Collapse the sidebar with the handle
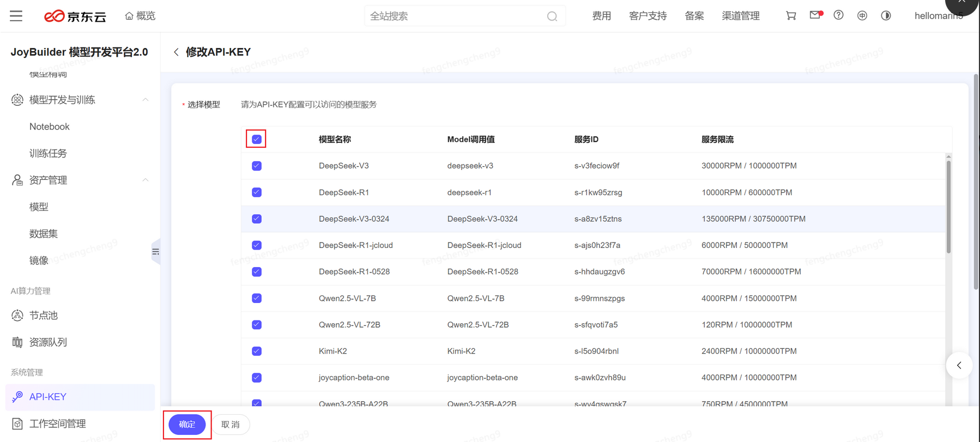Viewport: 980px width, 442px height. [x=156, y=252]
